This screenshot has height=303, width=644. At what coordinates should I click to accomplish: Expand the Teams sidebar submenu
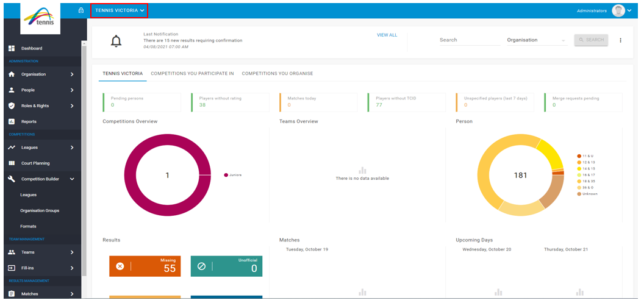click(72, 252)
